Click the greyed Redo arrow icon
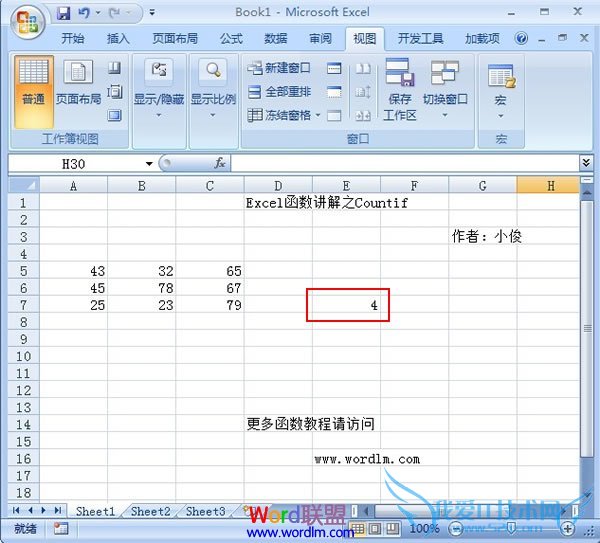Viewport: 600px width, 543px height. (x=115, y=13)
